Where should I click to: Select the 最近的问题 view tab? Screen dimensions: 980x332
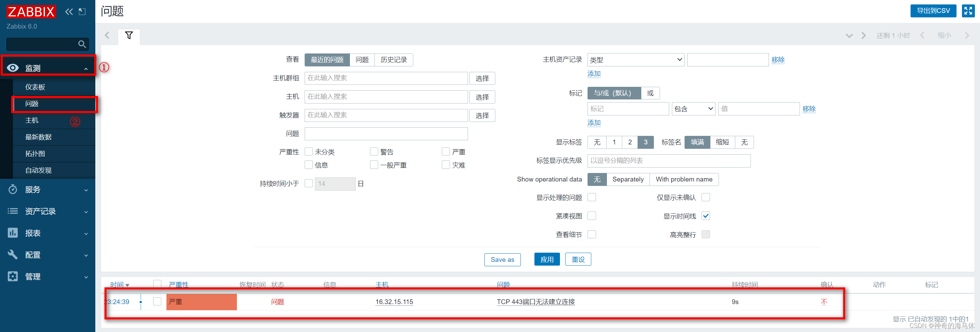click(x=327, y=60)
